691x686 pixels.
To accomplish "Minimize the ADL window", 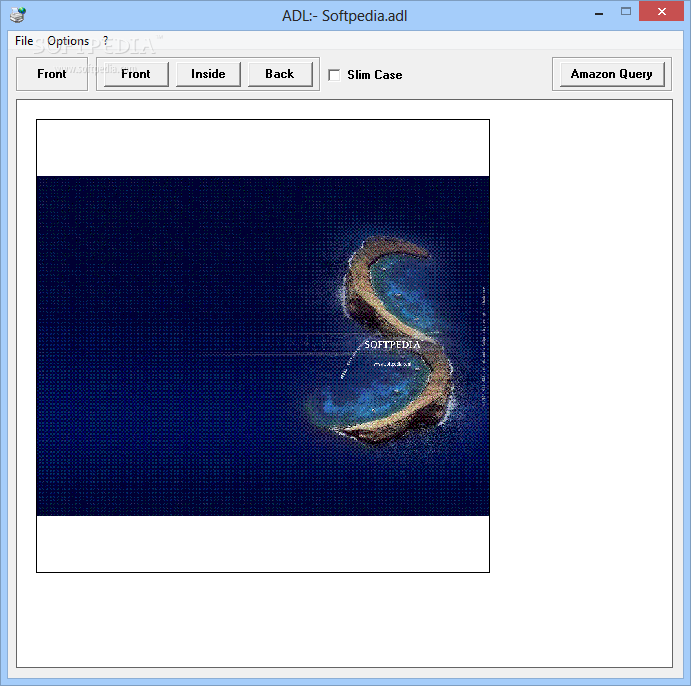I will click(x=598, y=12).
